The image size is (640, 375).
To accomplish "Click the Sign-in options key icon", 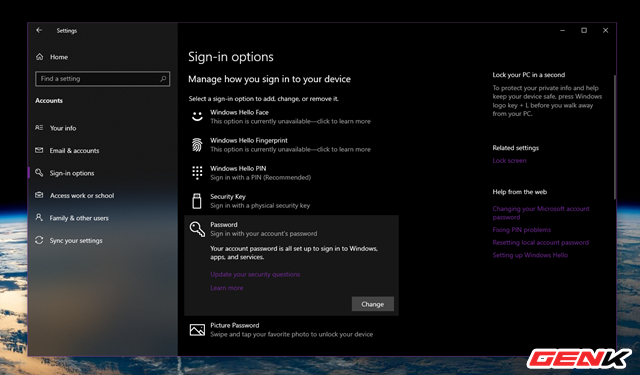I will (39, 173).
